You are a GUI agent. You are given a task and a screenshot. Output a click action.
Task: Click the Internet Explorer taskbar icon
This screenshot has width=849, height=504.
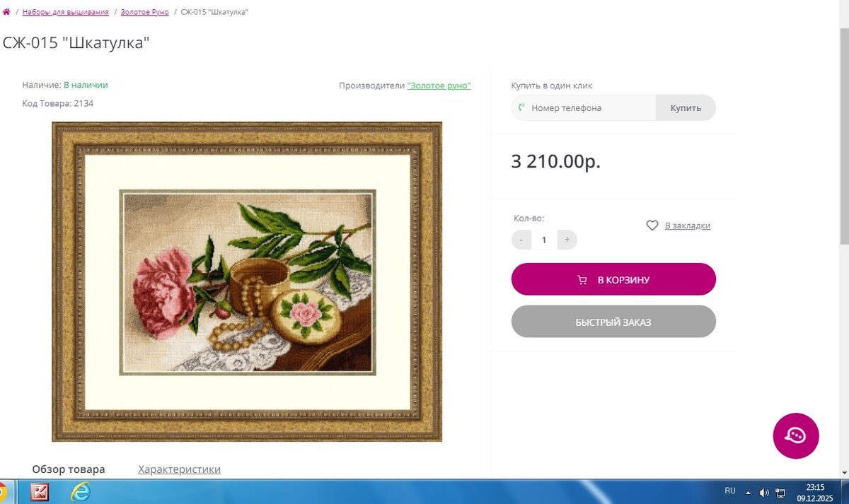pyautogui.click(x=80, y=492)
